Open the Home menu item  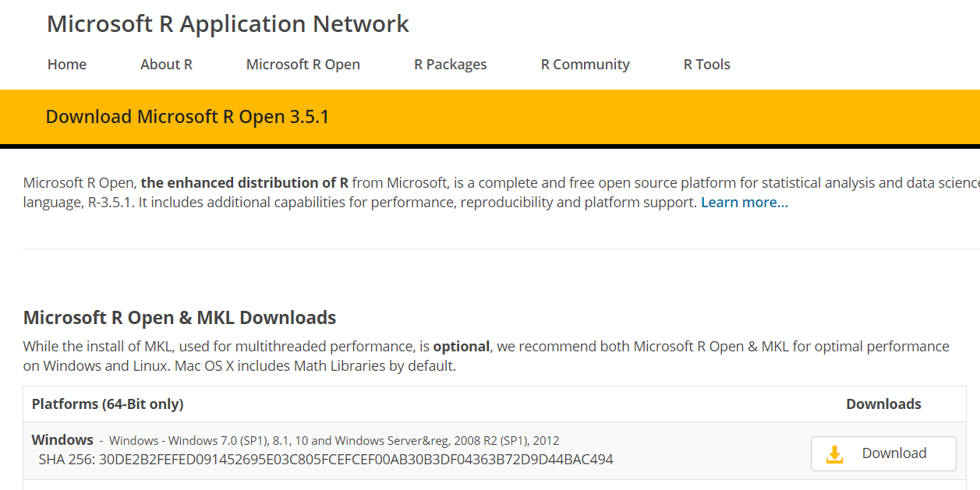point(67,65)
